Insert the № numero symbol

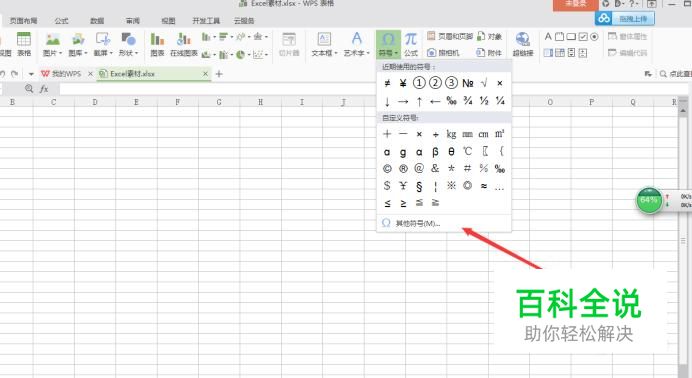(x=467, y=83)
